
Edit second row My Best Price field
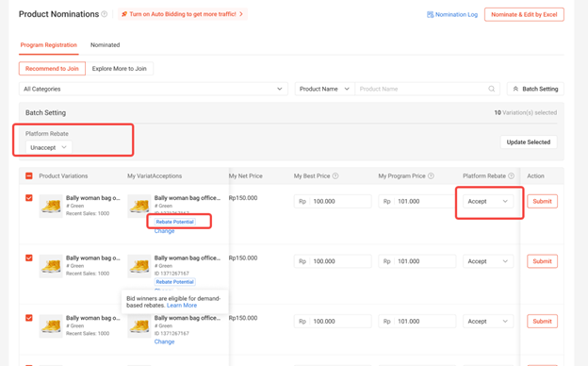[x=333, y=261]
